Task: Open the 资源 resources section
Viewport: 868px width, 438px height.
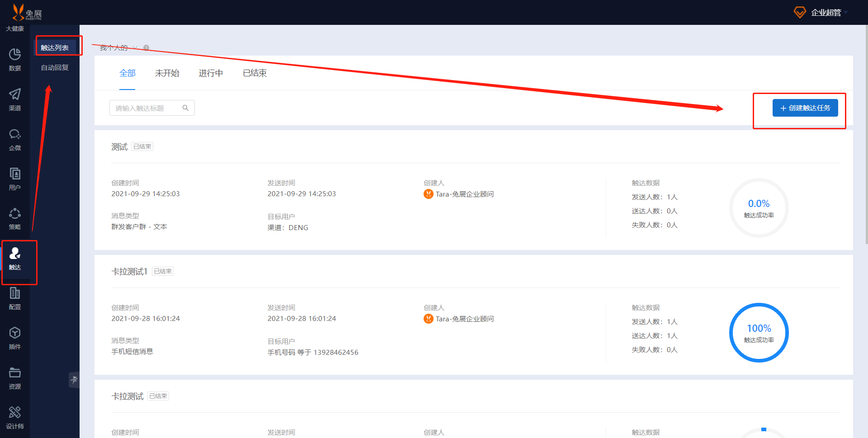Action: coord(15,378)
